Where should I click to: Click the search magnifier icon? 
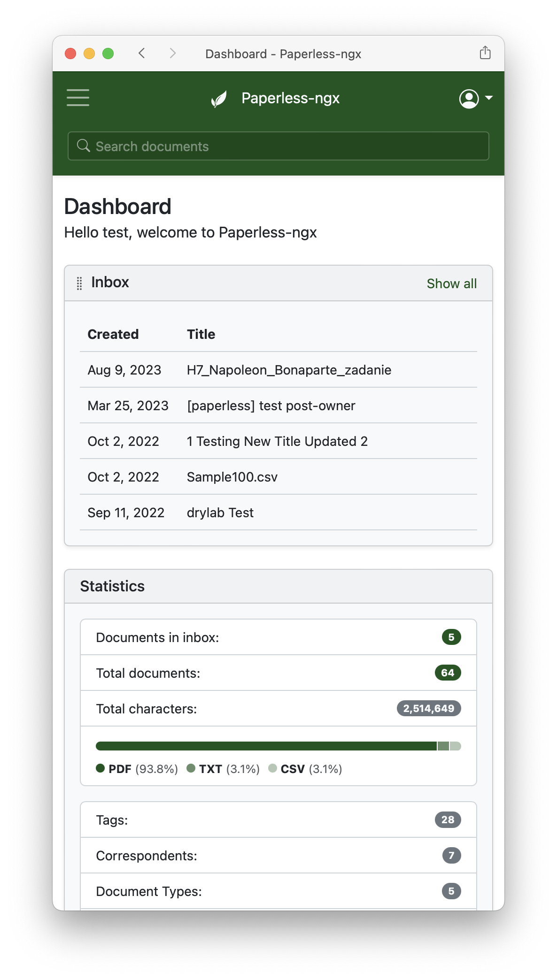coord(84,146)
